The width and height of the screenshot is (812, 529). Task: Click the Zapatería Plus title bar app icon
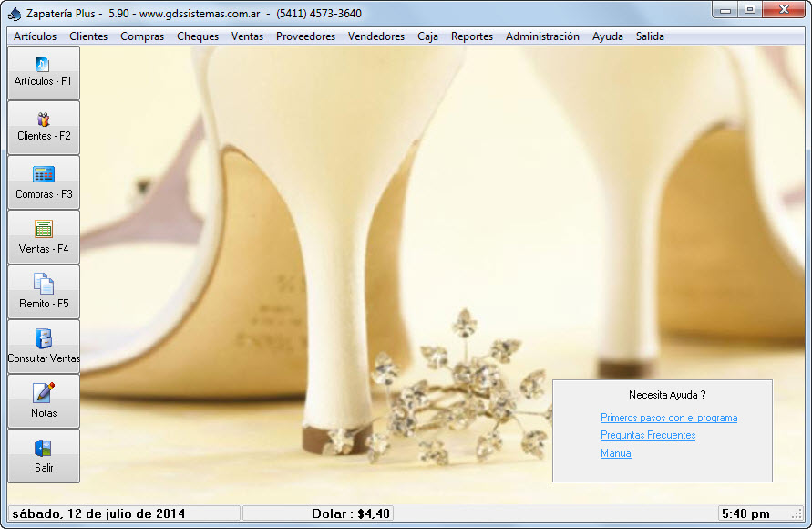pos(15,14)
